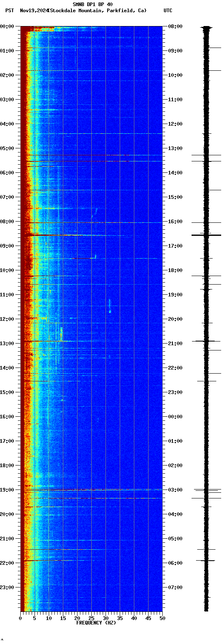
Task: Click the '18:00' label on the UTC axis
Action: point(175,270)
